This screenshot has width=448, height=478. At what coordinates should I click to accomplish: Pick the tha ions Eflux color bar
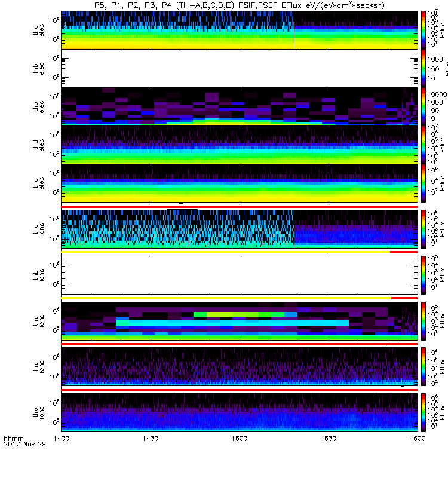click(424, 229)
